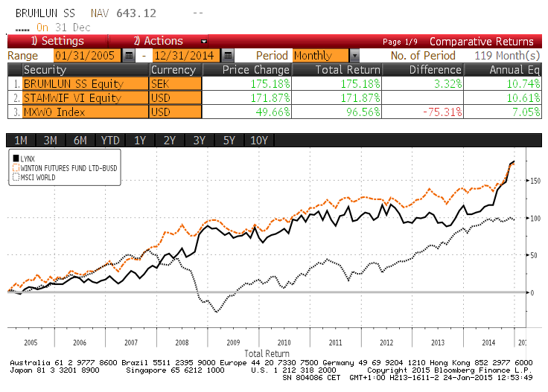Click the 2014 label on chart axis
Viewport: 548px width, 392px height.
tap(488, 342)
